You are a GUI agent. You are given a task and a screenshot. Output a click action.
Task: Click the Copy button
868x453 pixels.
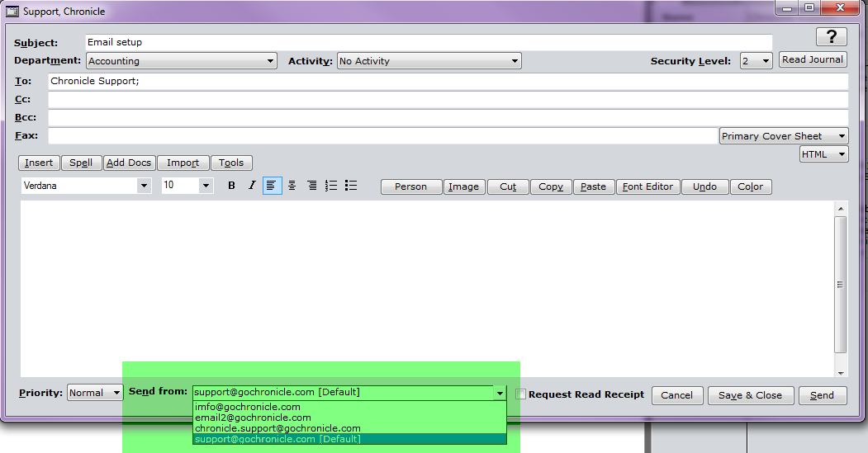click(x=552, y=187)
